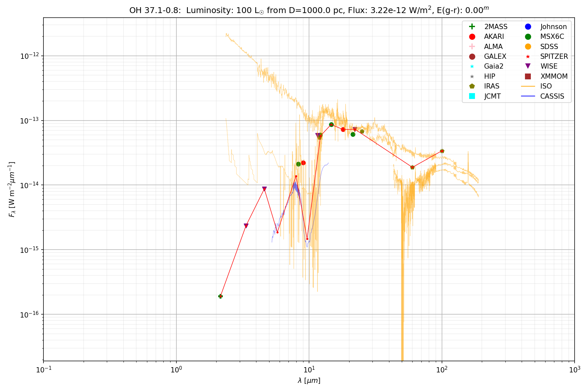Click the Johnson legend label text

coord(553,27)
